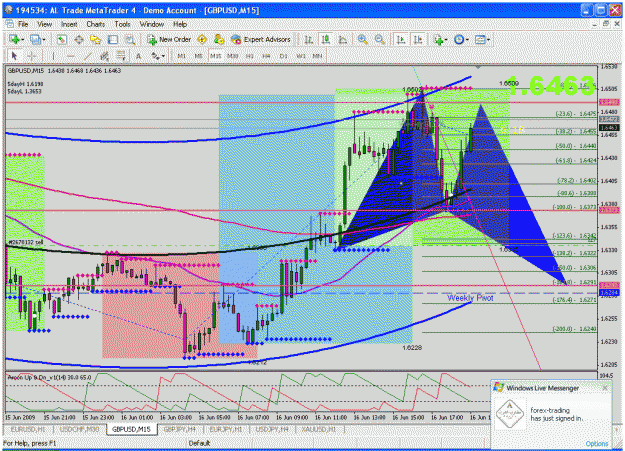Expand the New Chart dropdown arrow
This screenshot has height=451, width=625.
pos(23,40)
